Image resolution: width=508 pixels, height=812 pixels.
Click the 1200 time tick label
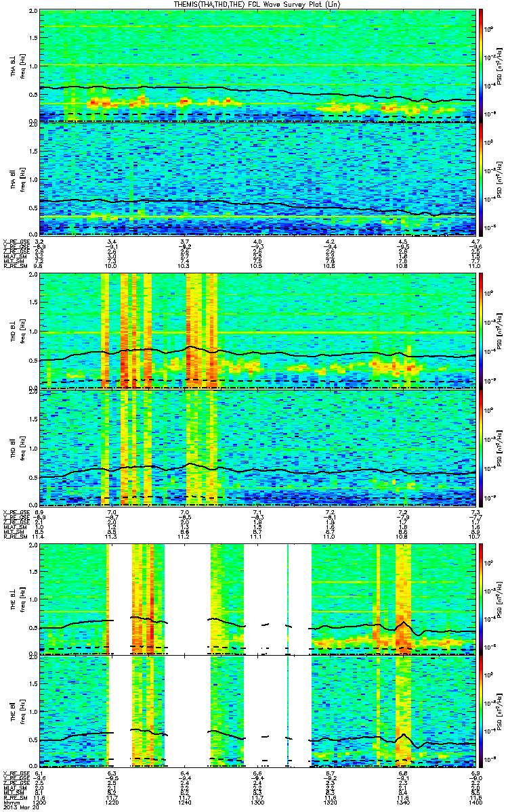(39, 802)
